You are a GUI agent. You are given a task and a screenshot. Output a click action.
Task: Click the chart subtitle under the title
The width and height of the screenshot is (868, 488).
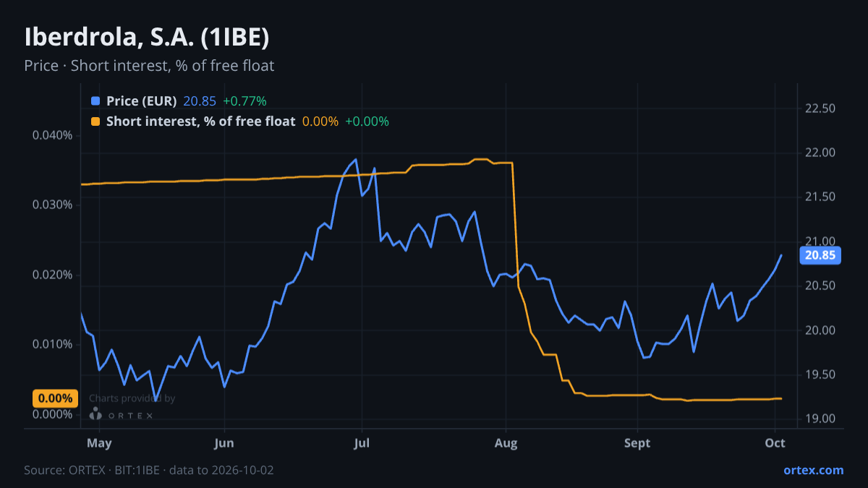pos(149,66)
